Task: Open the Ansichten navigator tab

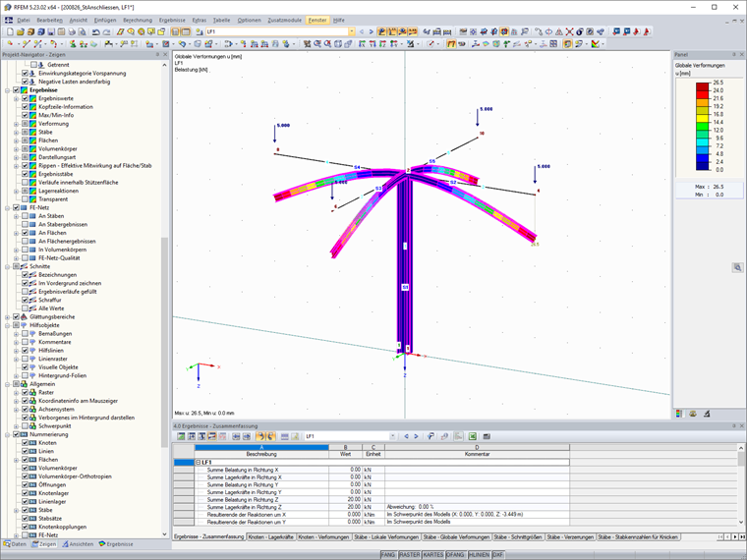Action: click(x=78, y=544)
